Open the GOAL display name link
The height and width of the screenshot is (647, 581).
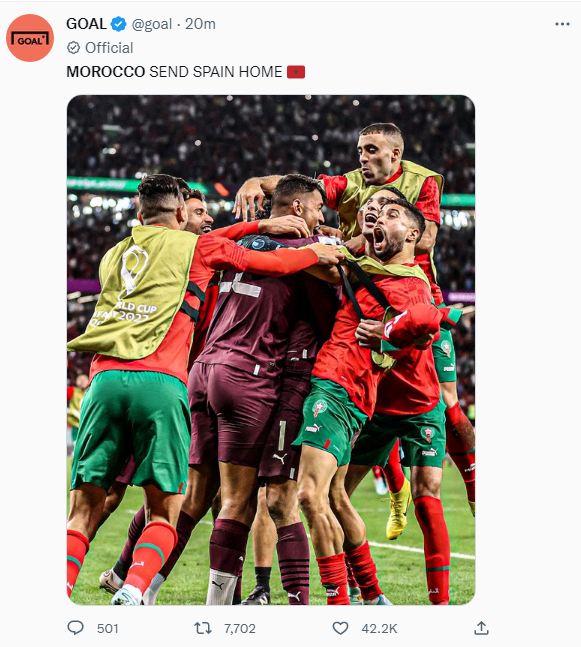tap(86, 24)
